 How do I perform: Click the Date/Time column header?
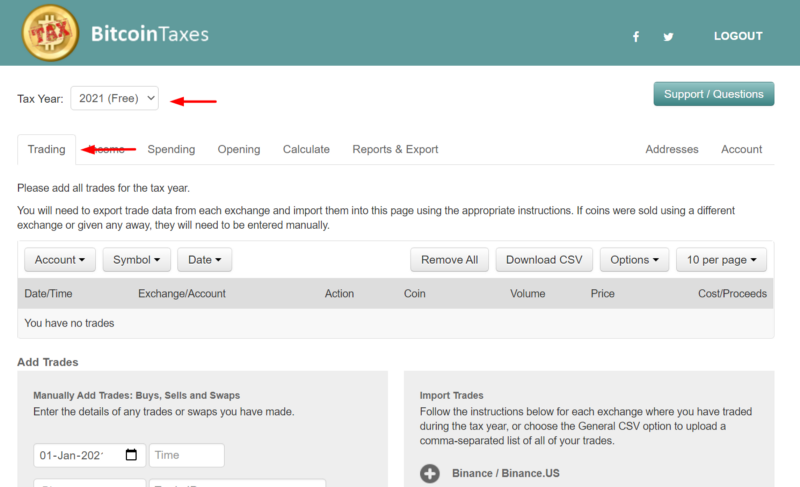click(48, 294)
